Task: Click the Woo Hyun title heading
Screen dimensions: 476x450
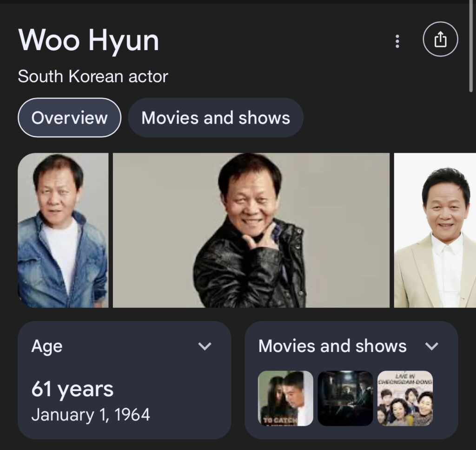Action: (88, 41)
